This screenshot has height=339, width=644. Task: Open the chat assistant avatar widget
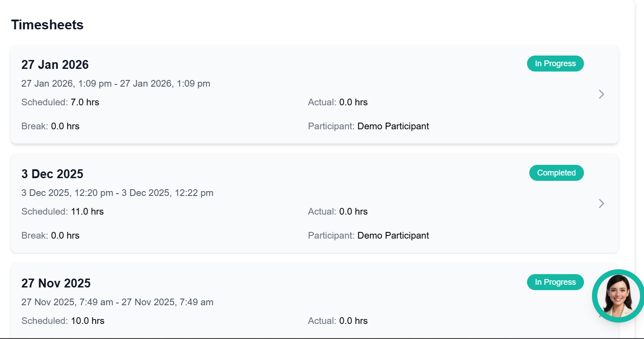coord(617,296)
